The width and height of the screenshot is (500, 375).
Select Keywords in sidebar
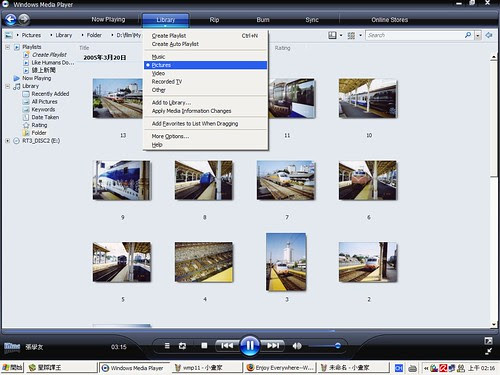coord(43,109)
